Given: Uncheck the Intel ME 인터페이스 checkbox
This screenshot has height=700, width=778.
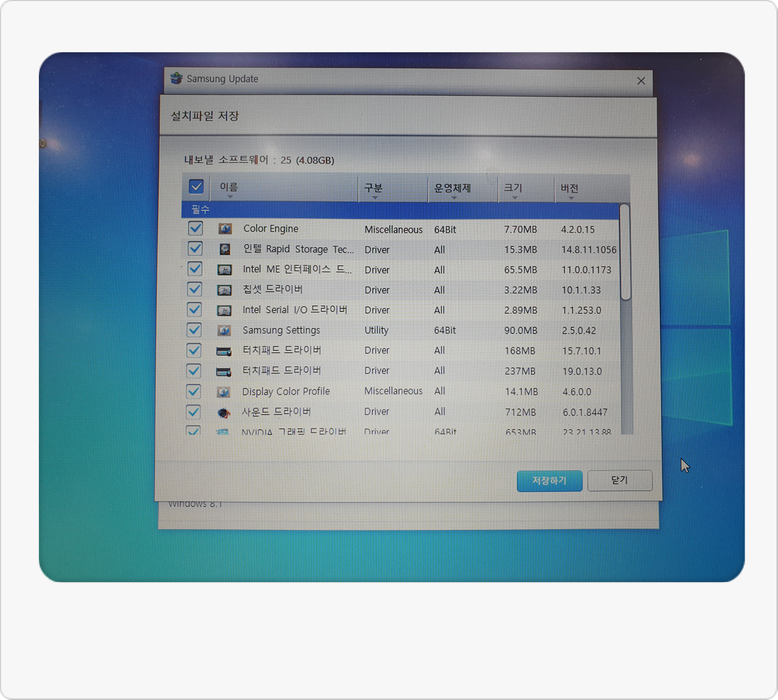Looking at the screenshot, I should coord(195,269).
